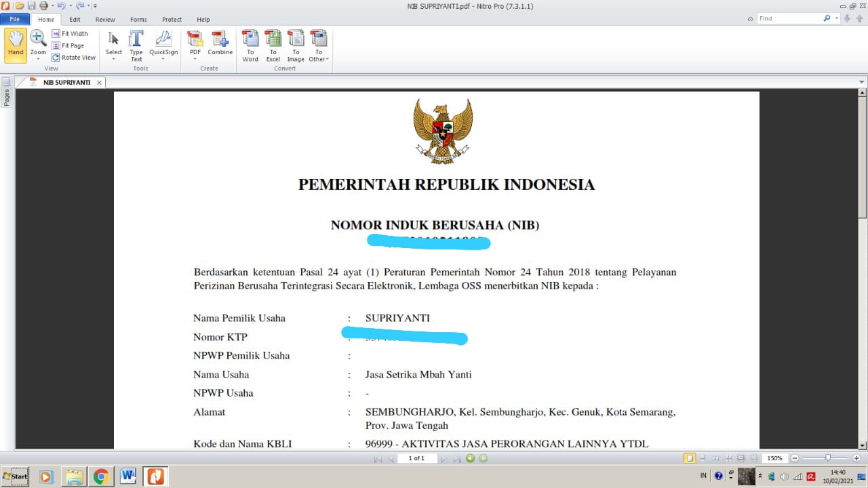This screenshot has height=488, width=868.
Task: Click the Redo arrow in quick access toolbar
Action: point(79,5)
